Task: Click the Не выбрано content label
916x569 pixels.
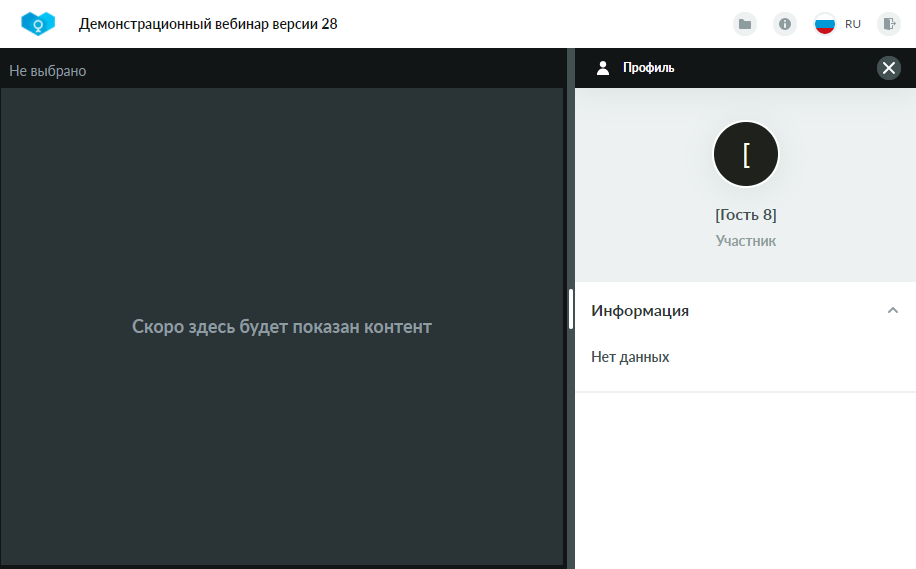Action: [48, 71]
